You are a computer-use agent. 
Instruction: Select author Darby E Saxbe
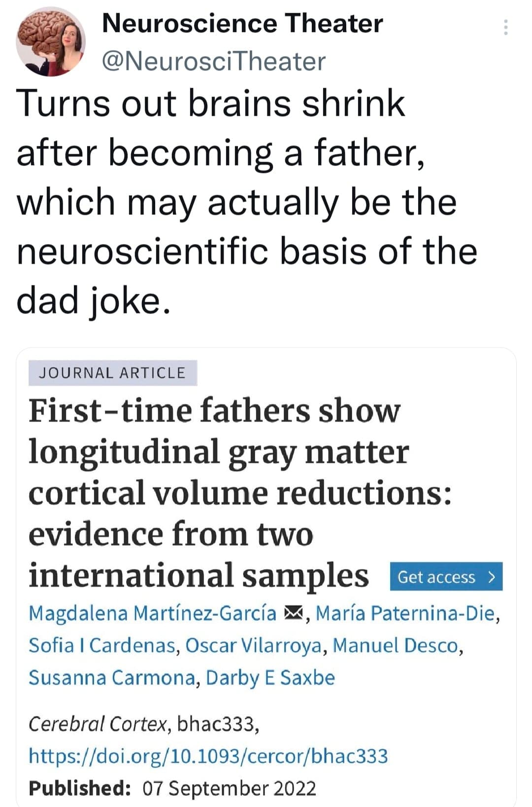click(270, 678)
